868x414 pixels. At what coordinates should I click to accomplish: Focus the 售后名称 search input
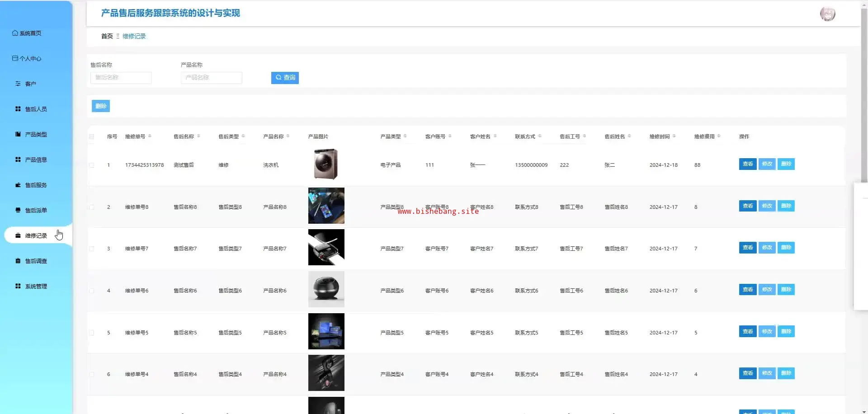(x=121, y=78)
